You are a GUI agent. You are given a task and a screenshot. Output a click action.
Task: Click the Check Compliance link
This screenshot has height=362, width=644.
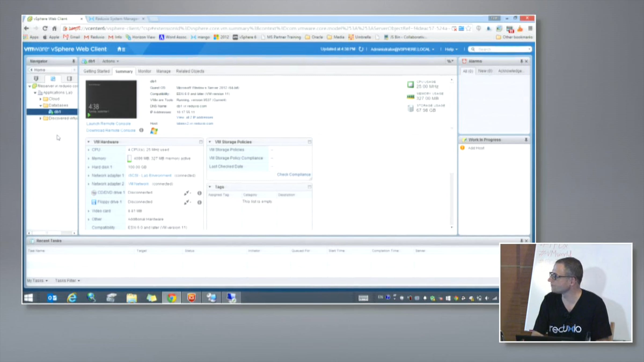(294, 174)
